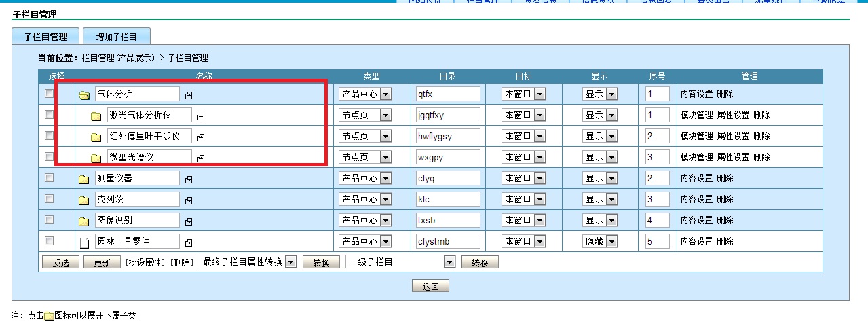Select the checkbox in the 园林工具零件 row
Screen dimensions: 868x322
[49, 240]
